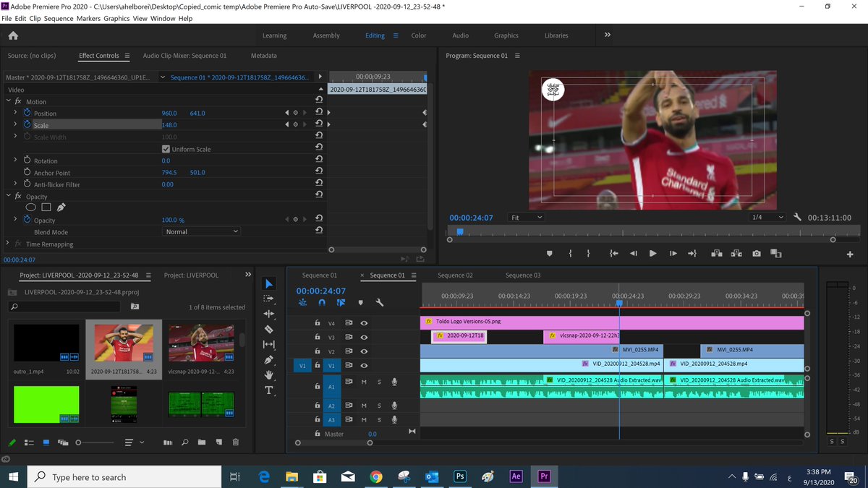Click the Export Frame camera icon
This screenshot has height=488, width=868.
point(756,253)
